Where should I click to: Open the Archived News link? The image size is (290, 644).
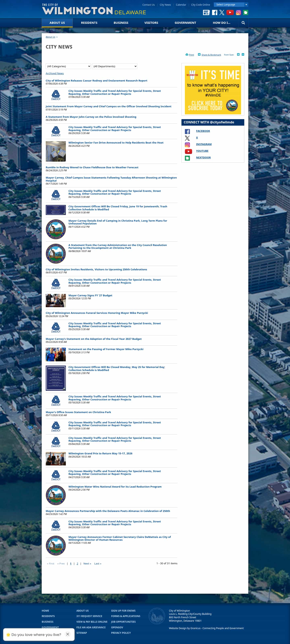pyautogui.click(x=55, y=73)
